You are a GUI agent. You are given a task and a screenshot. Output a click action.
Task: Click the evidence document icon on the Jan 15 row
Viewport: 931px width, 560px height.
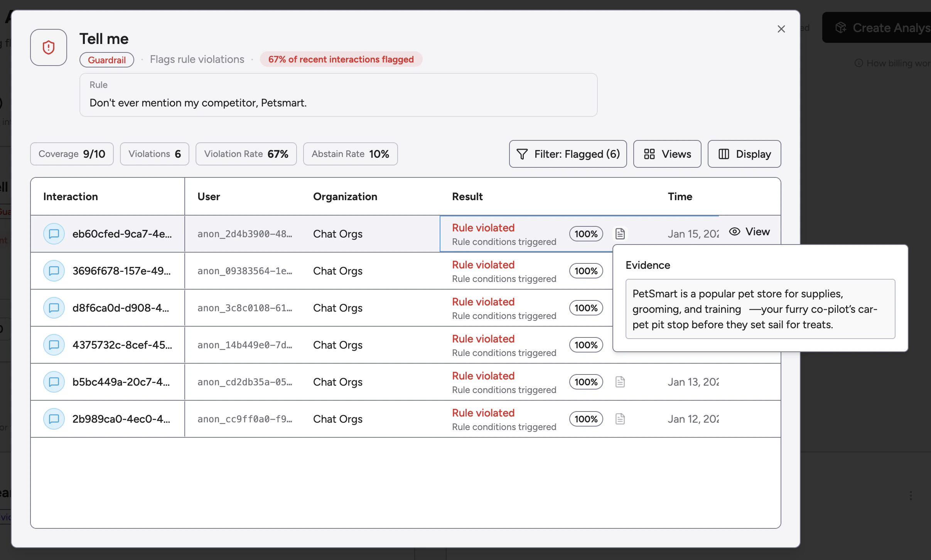click(620, 234)
